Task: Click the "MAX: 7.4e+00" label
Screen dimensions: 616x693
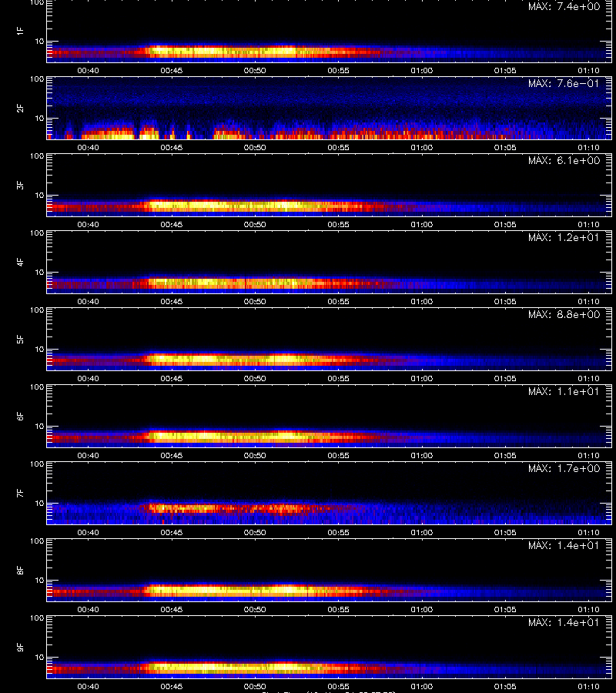Action: [564, 7]
